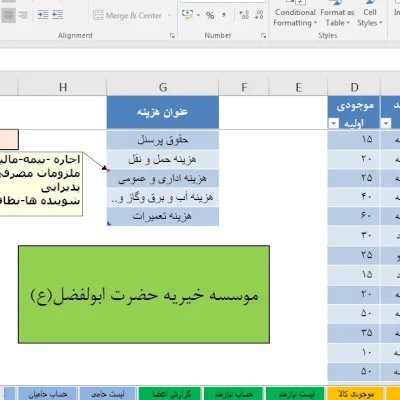Open the Alignment dialog launcher

172,35
